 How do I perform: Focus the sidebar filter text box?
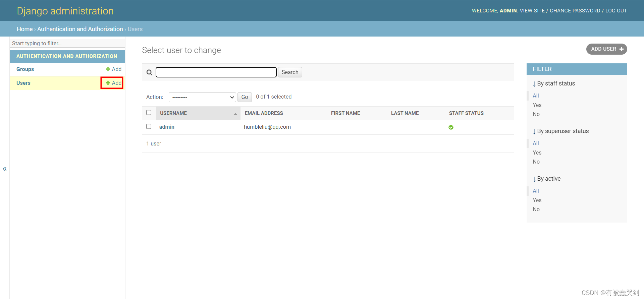coord(67,43)
